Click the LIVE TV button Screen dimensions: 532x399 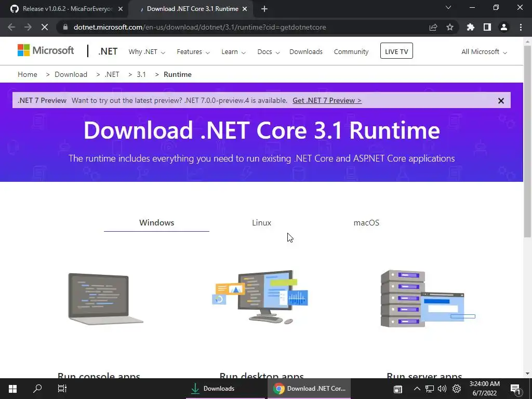tap(396, 51)
